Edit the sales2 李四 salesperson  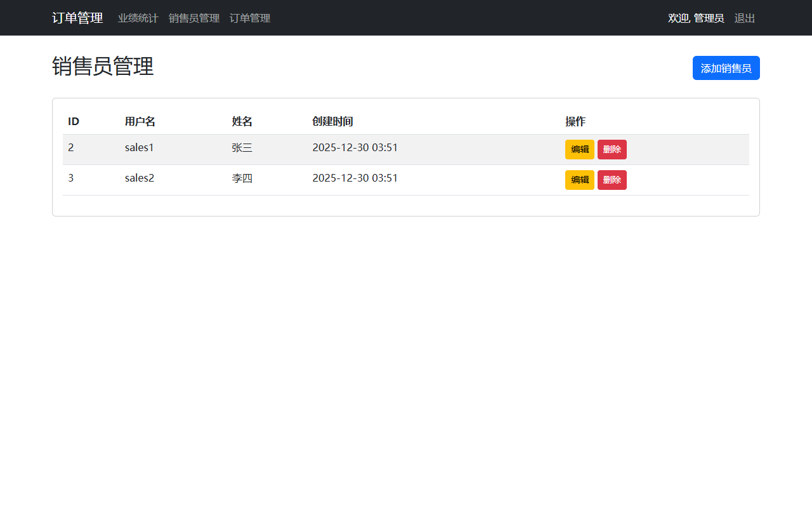click(579, 180)
